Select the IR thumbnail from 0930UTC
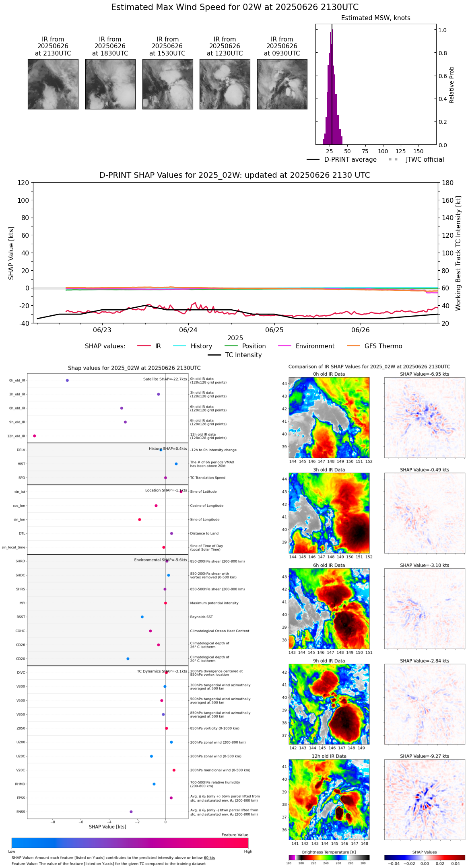 [x=282, y=84]
